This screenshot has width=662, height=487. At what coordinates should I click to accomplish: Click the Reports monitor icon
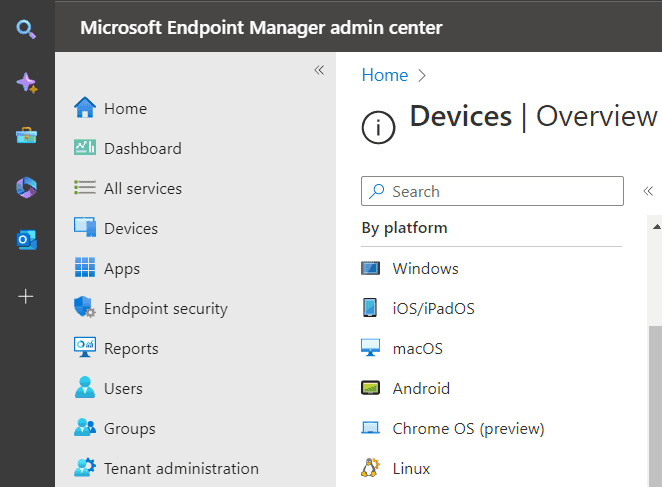[x=85, y=347]
